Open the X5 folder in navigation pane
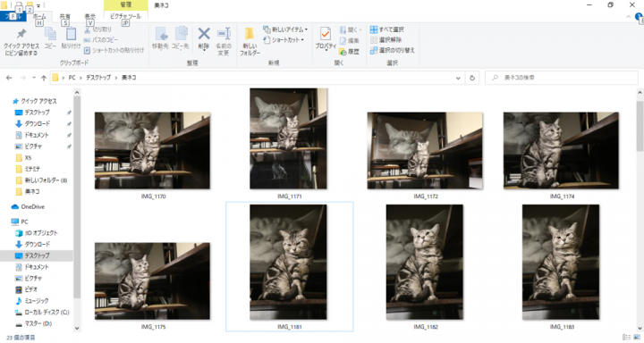 tap(28, 157)
